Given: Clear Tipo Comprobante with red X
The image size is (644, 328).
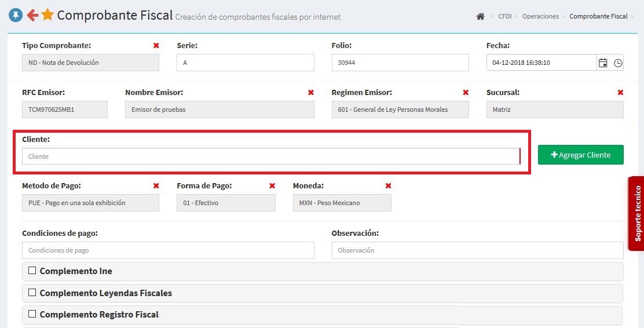Looking at the screenshot, I should (156, 45).
